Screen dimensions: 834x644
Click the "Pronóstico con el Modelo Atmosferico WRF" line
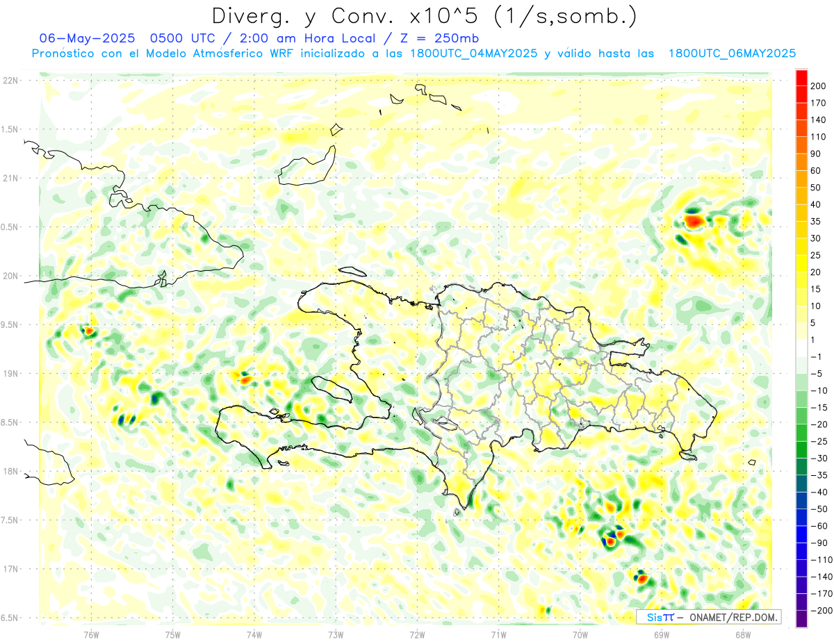coord(163,53)
